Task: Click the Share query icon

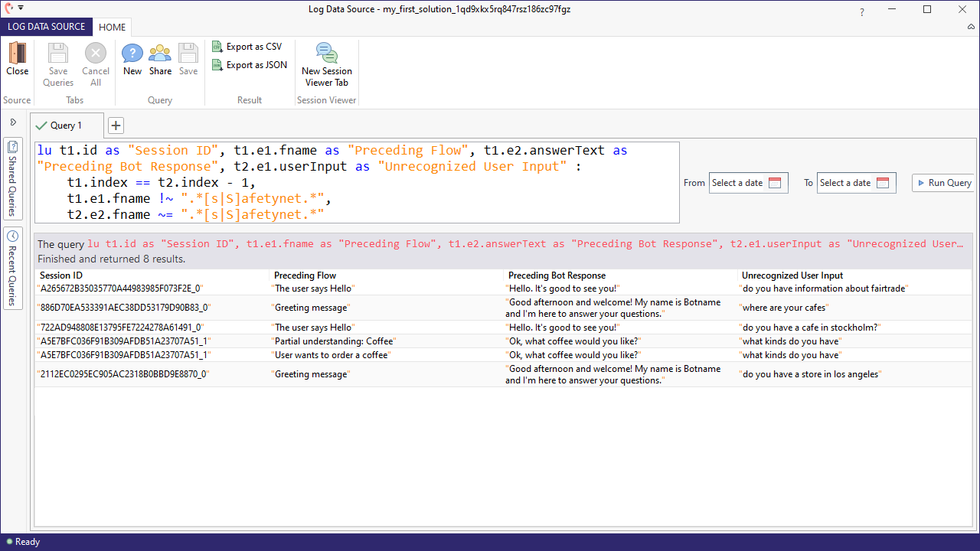Action: [x=160, y=54]
